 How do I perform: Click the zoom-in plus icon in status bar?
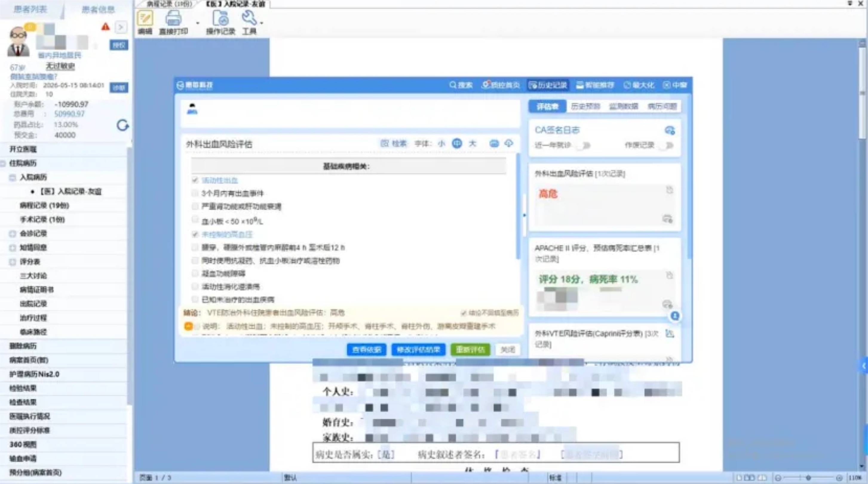839,478
